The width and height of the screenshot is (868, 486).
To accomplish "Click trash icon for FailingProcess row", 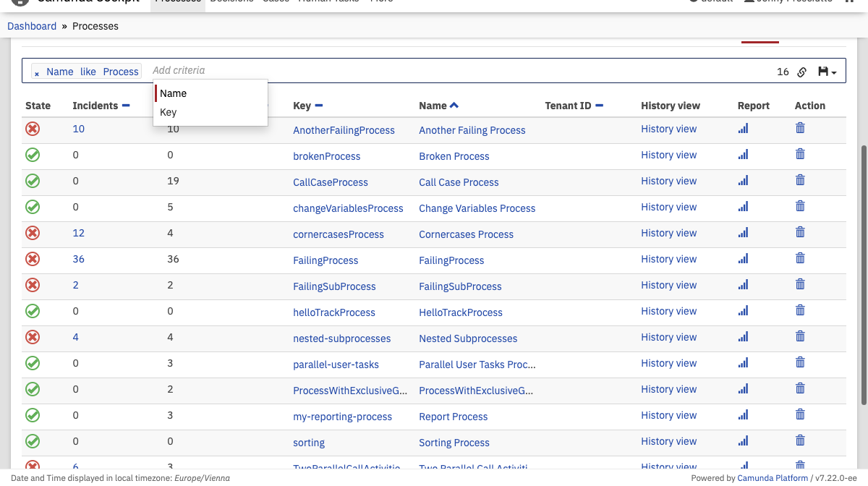I will tap(800, 258).
